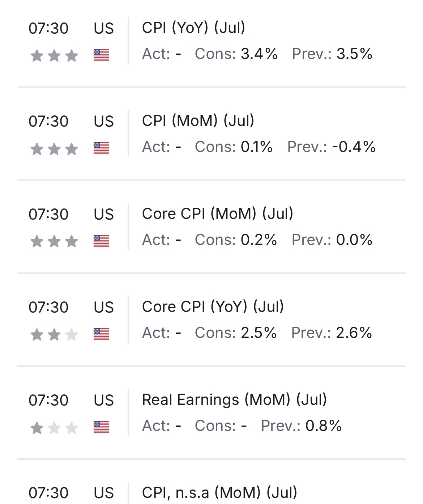Select consensus value 2.5% for Core CPI (YoY)
Image resolution: width=423 pixels, height=504 pixels.
pos(259,333)
